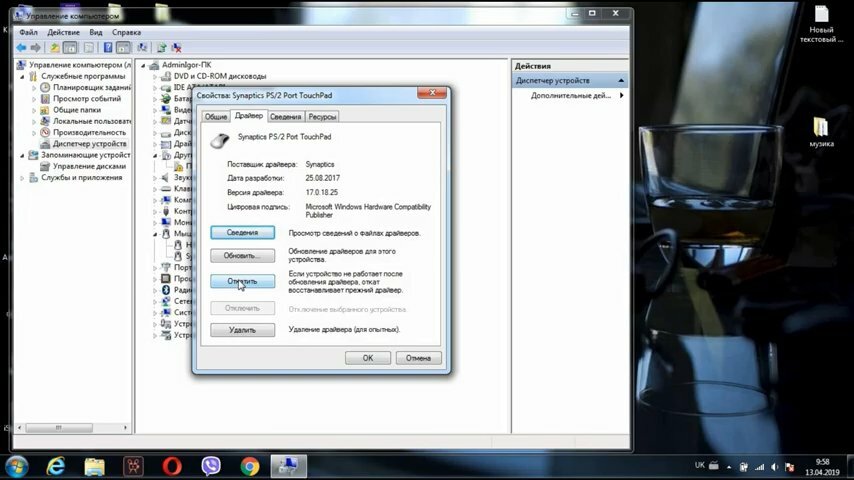Close the Synaptics properties dialog
The image size is (854, 480).
(432, 93)
